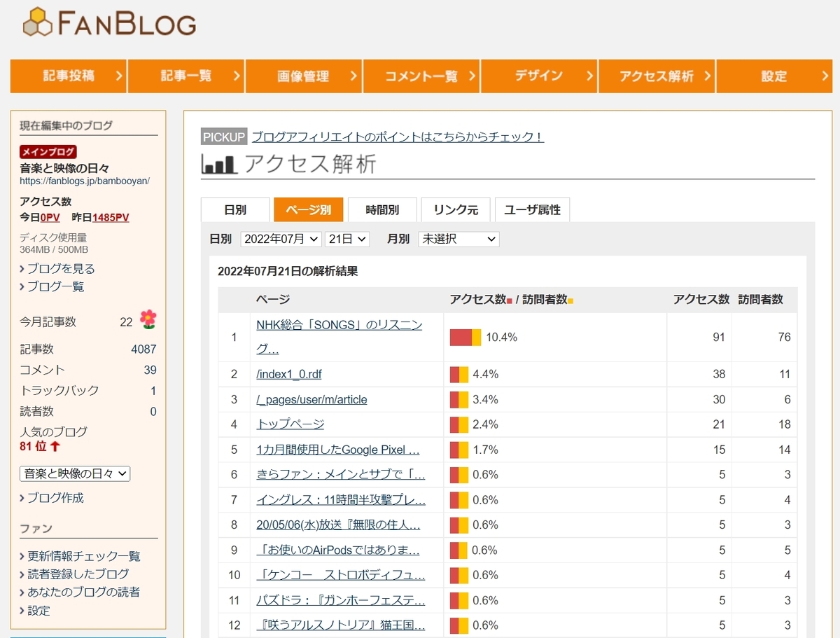
Task: Open the 「お使いのAirPodsではありま link
Action: [x=338, y=550]
